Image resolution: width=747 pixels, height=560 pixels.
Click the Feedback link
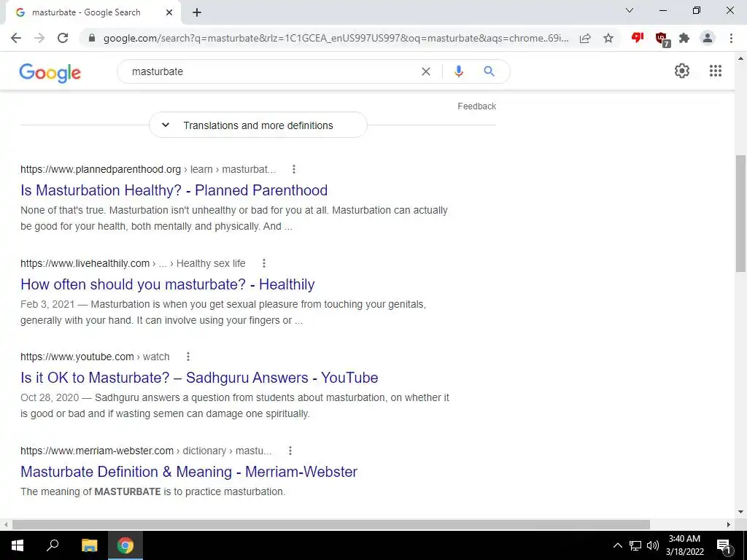pos(476,106)
